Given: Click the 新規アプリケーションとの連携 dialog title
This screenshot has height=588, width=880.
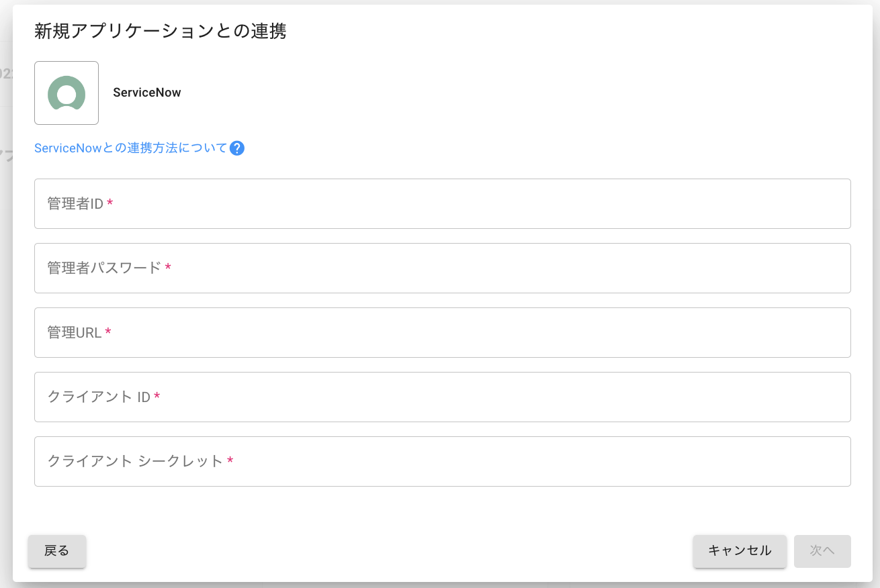Looking at the screenshot, I should pos(161,32).
